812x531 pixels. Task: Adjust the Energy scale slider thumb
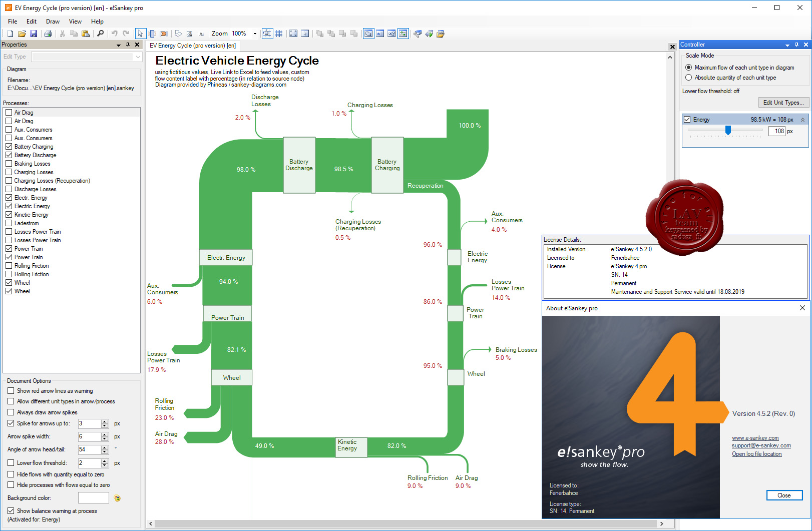pyautogui.click(x=728, y=130)
